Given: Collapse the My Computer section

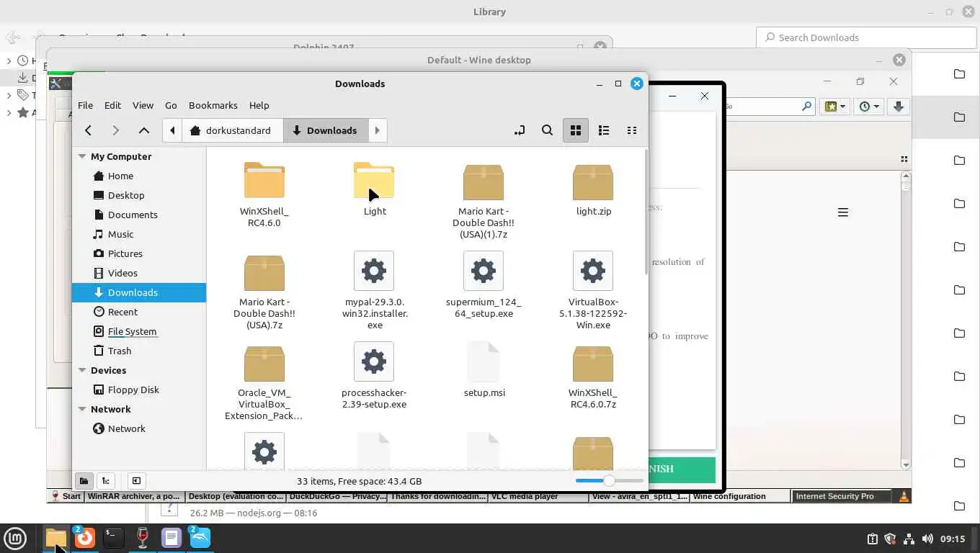Looking at the screenshot, I should click(82, 156).
